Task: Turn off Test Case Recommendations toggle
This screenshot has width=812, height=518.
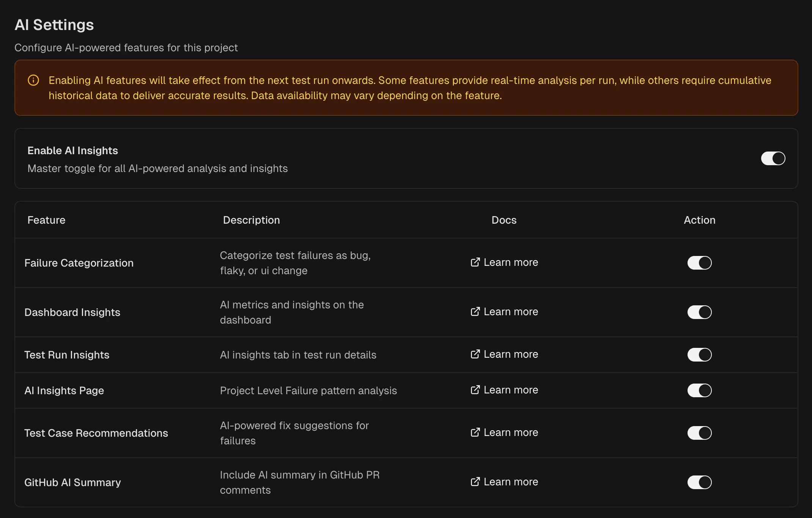Action: pos(699,433)
